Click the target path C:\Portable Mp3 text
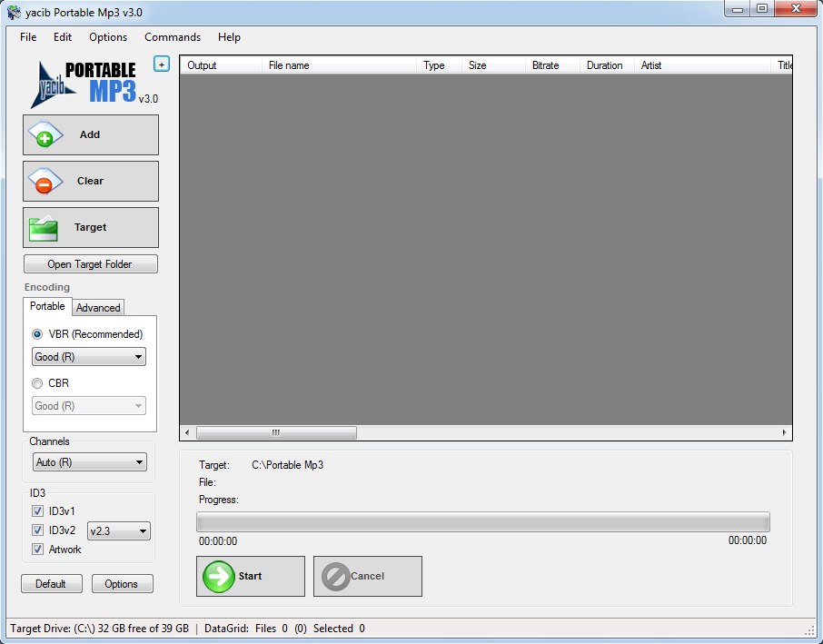 pyautogui.click(x=288, y=465)
